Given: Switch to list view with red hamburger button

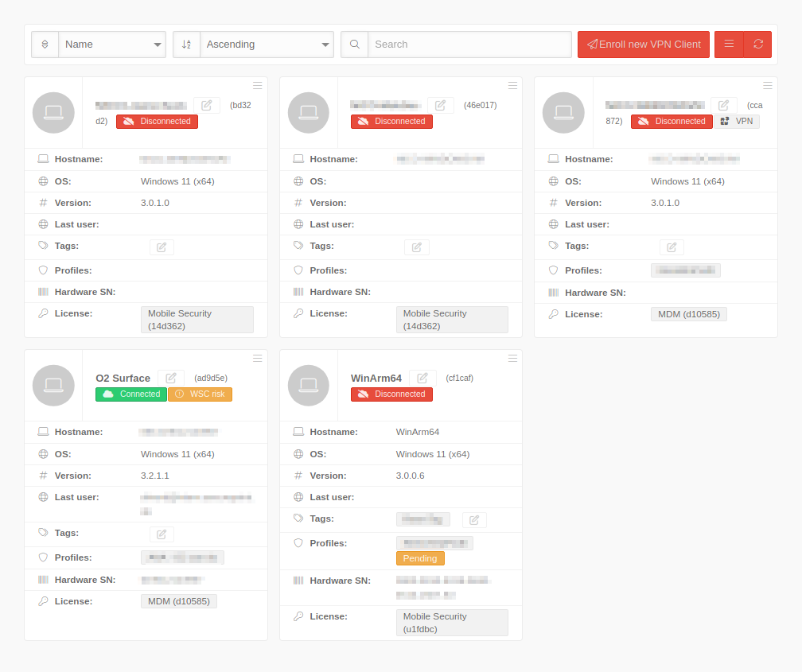Looking at the screenshot, I should pyautogui.click(x=729, y=45).
